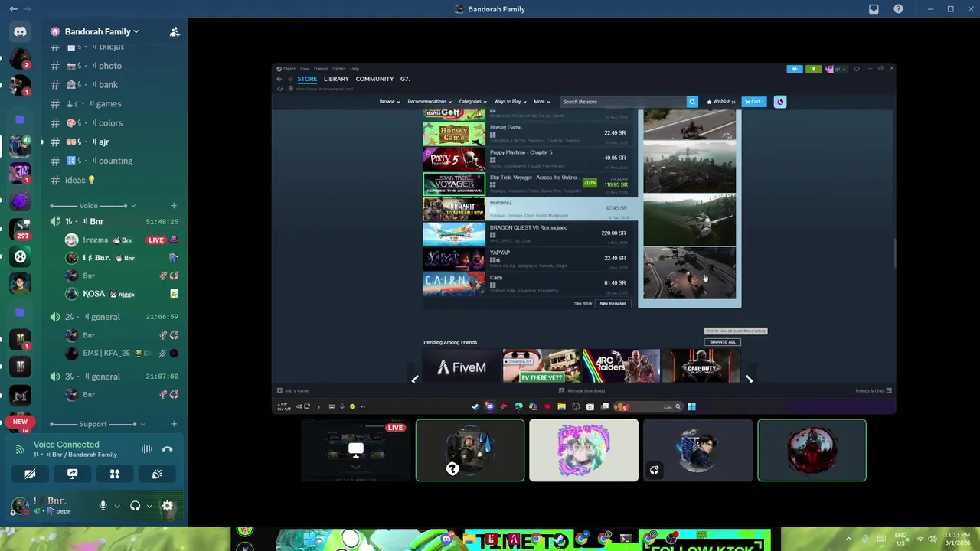Collapse the Support category
The height and width of the screenshot is (551, 980).
pyautogui.click(x=93, y=424)
